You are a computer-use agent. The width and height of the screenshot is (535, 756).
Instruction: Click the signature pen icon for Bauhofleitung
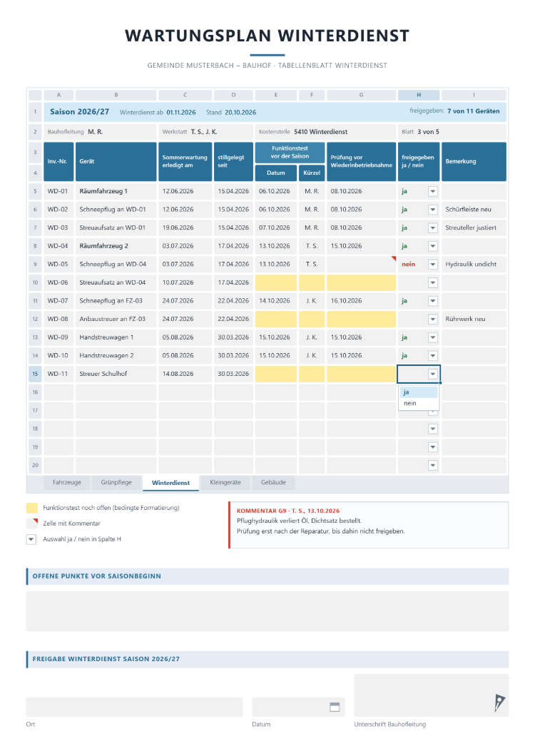tap(499, 703)
